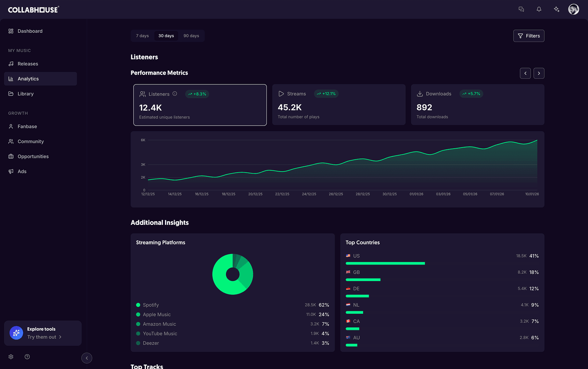Click the Deezer legend dot
Viewport: 588px width, 369px height.
138,343
